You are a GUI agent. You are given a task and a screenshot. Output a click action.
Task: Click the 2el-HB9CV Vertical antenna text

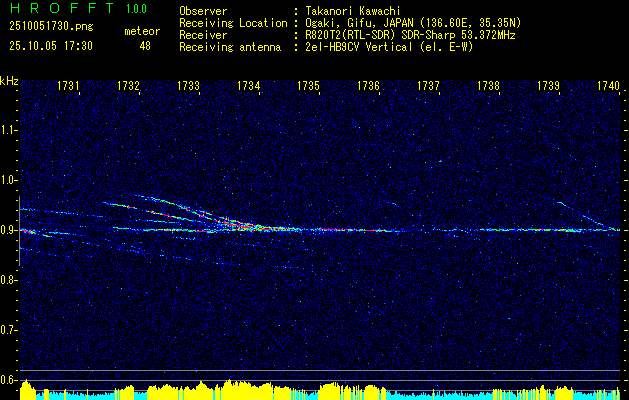tap(389, 47)
